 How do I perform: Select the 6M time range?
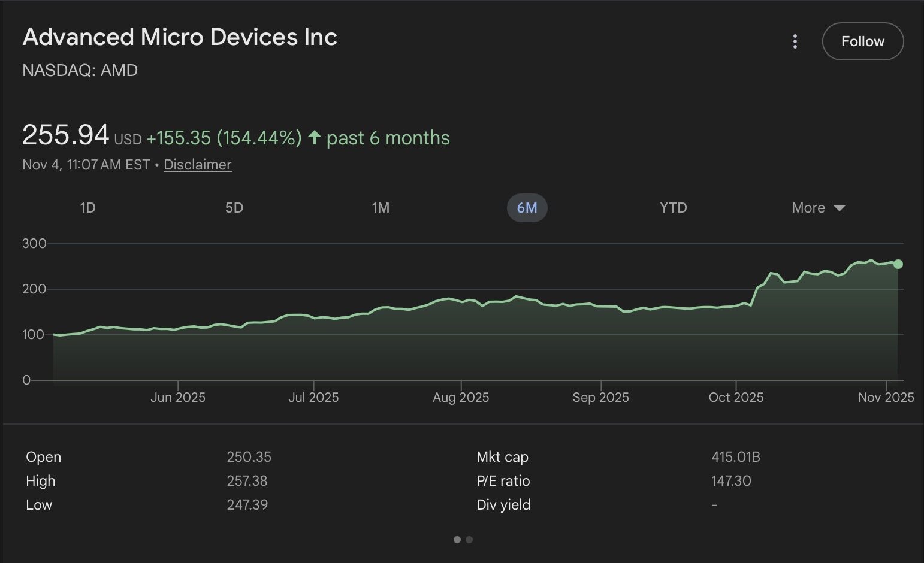point(527,208)
